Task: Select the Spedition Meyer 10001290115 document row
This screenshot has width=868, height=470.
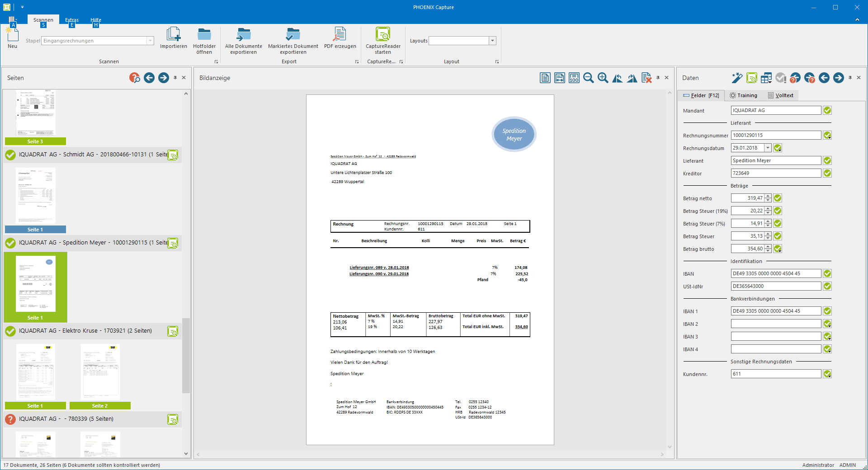Action: pyautogui.click(x=92, y=243)
